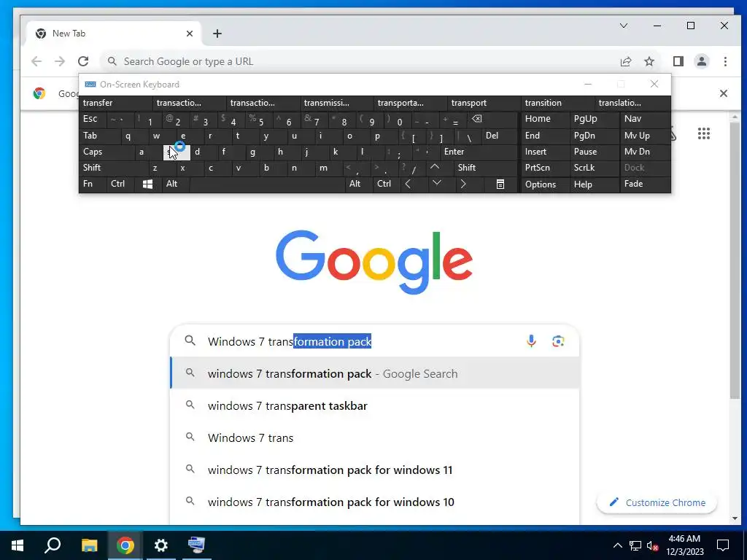Open notification center in taskbar
Screen dimensions: 747x560
(x=723, y=545)
